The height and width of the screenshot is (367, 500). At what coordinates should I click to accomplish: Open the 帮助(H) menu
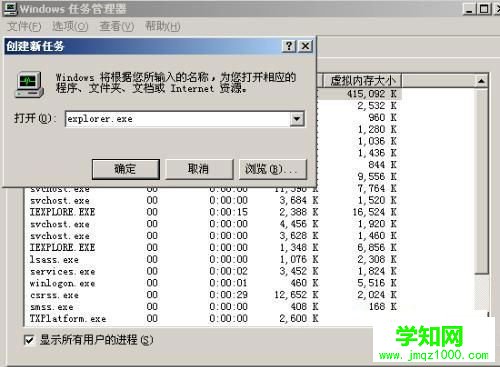(163, 26)
